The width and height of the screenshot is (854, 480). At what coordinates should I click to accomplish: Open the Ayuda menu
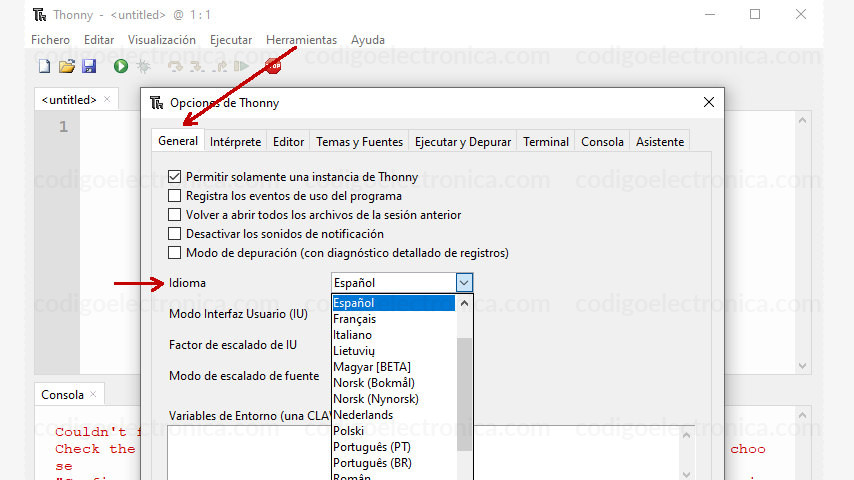(x=368, y=40)
